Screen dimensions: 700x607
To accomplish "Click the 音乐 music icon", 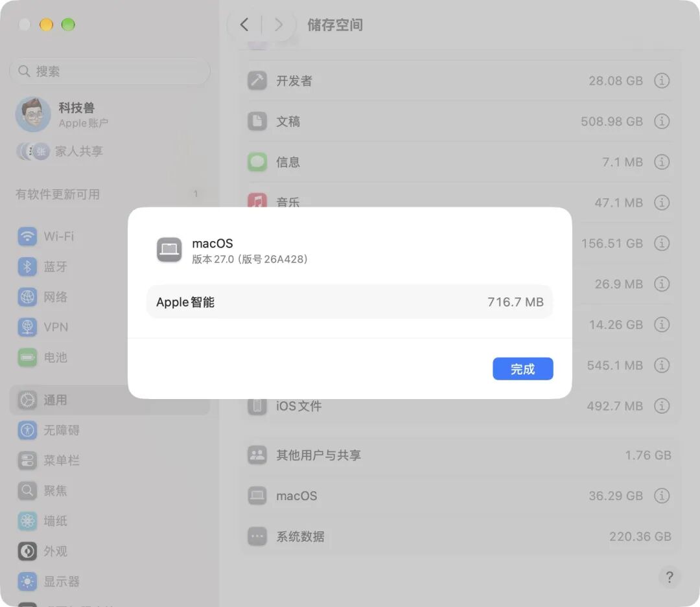I will [257, 200].
